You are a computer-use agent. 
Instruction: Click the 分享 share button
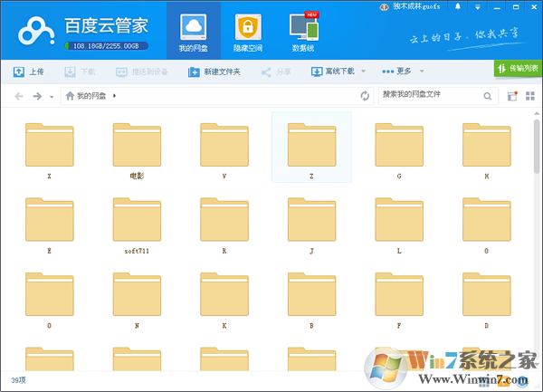[x=276, y=72]
